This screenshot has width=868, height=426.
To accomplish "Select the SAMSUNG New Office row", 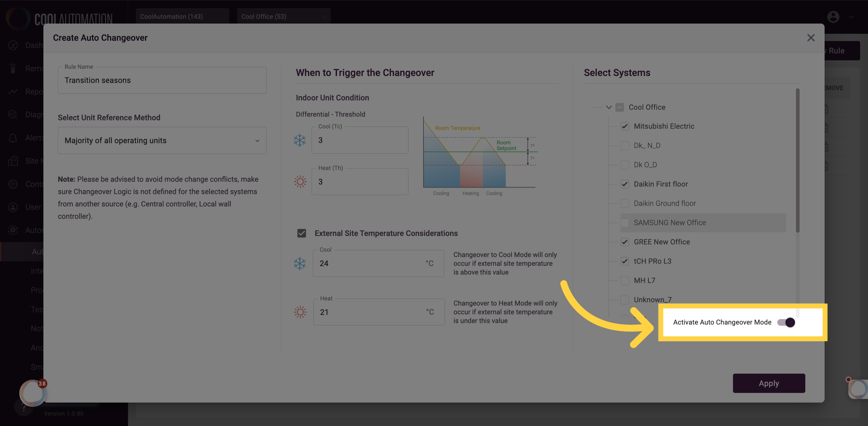I will 703,223.
